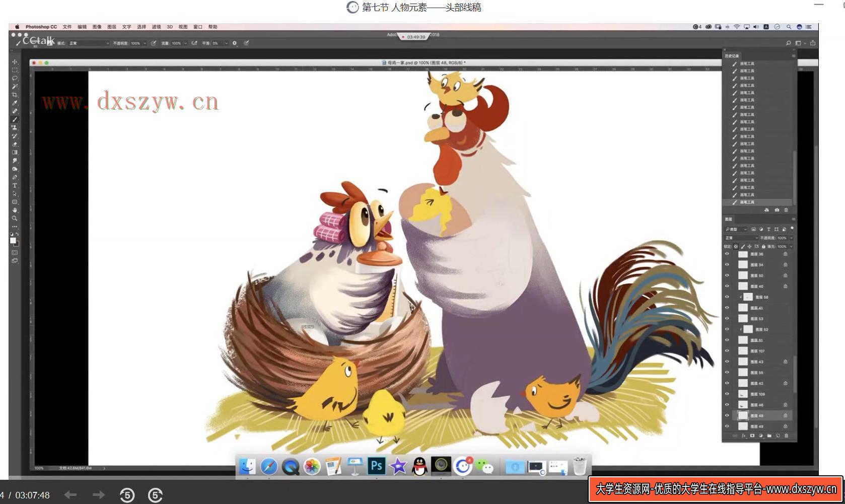Create a new layer group folder

click(769, 436)
